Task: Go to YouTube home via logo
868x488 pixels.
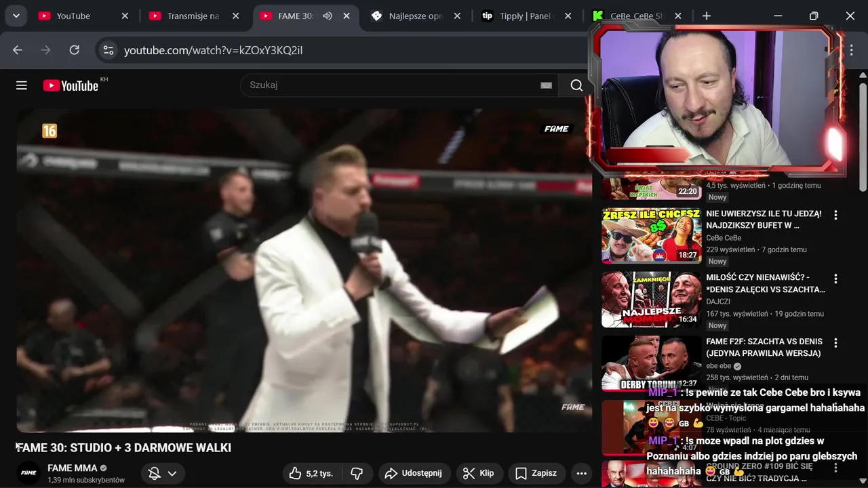Action: point(71,85)
